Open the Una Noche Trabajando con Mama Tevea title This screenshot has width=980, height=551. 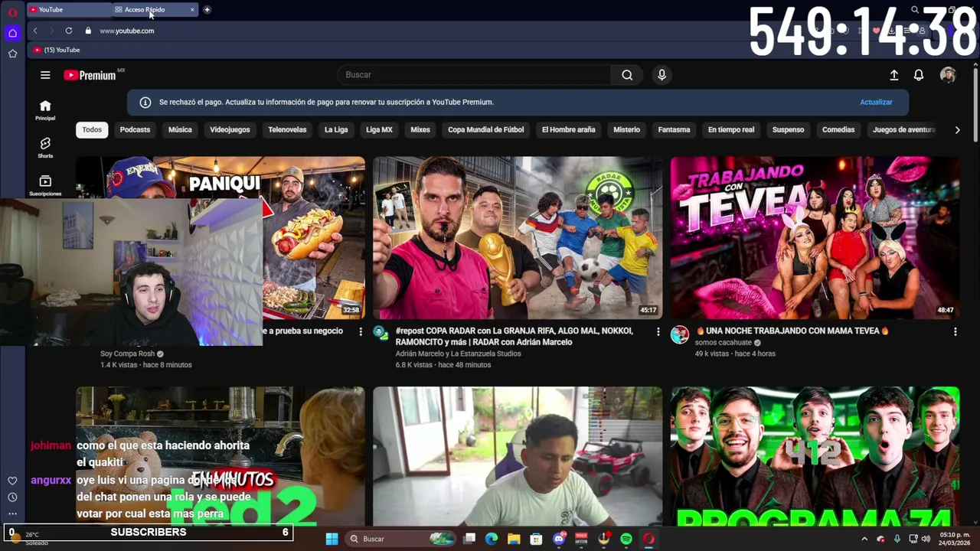(x=792, y=331)
